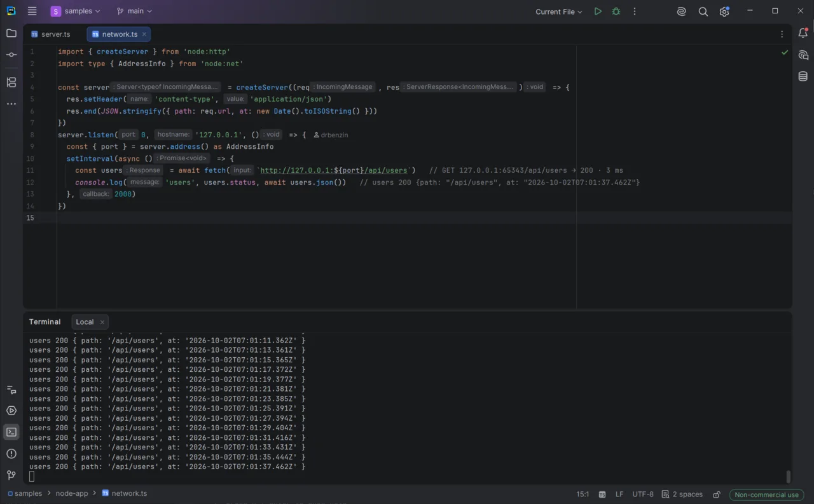
Task: Run the current file
Action: (x=598, y=11)
